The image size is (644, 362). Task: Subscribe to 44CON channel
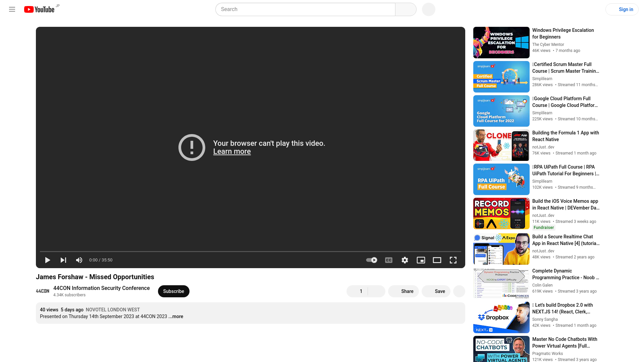(x=174, y=291)
